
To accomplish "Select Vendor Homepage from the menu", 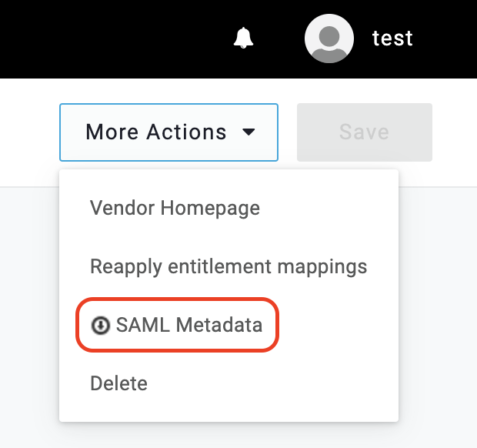I will (x=175, y=208).
